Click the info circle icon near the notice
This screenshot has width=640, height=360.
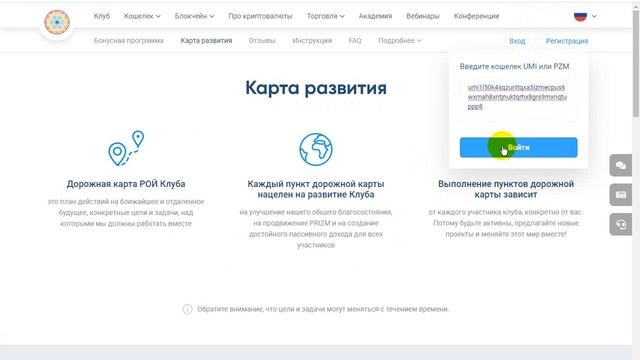click(x=187, y=309)
